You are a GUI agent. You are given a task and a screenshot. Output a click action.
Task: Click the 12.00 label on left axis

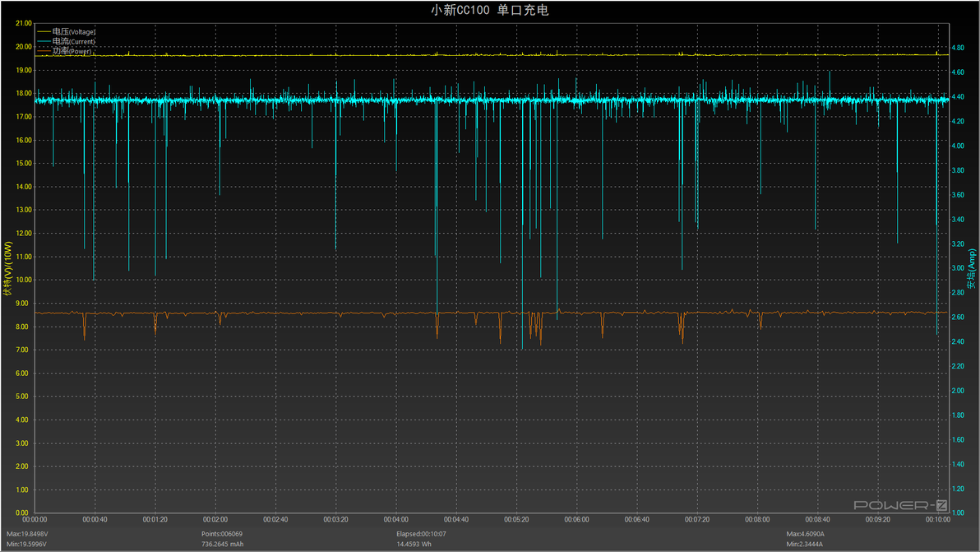[24, 233]
